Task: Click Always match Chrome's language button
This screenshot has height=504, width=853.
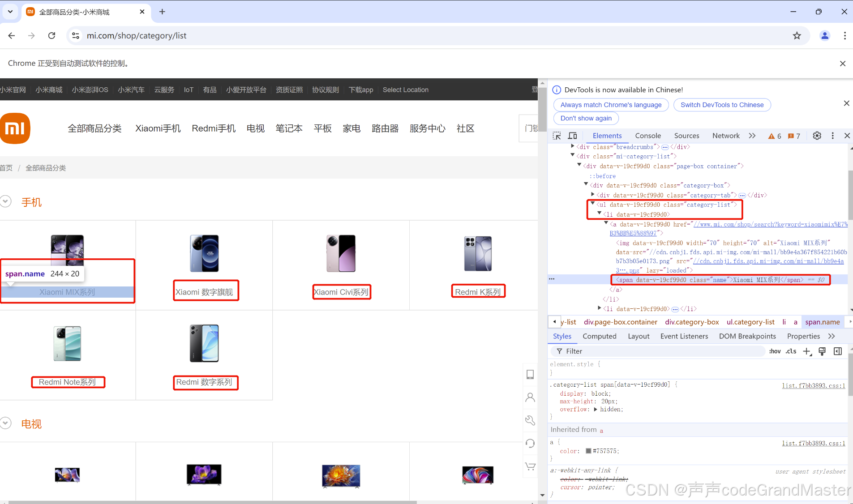Action: click(611, 105)
